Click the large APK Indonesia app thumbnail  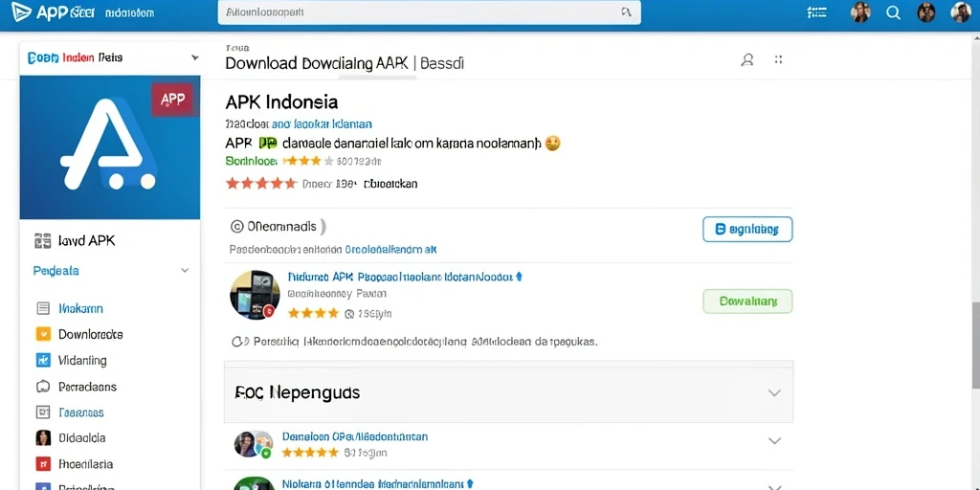[x=110, y=147]
